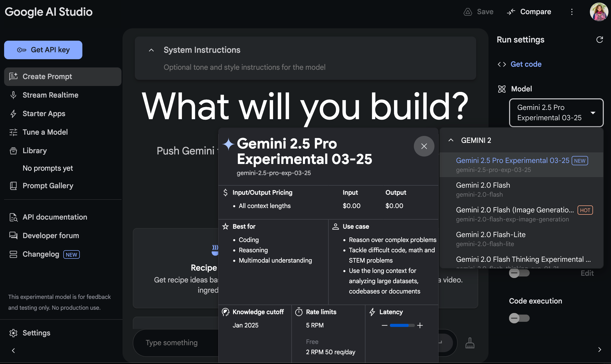Toggle the Code execution switch
611x364 pixels.
tap(519, 318)
